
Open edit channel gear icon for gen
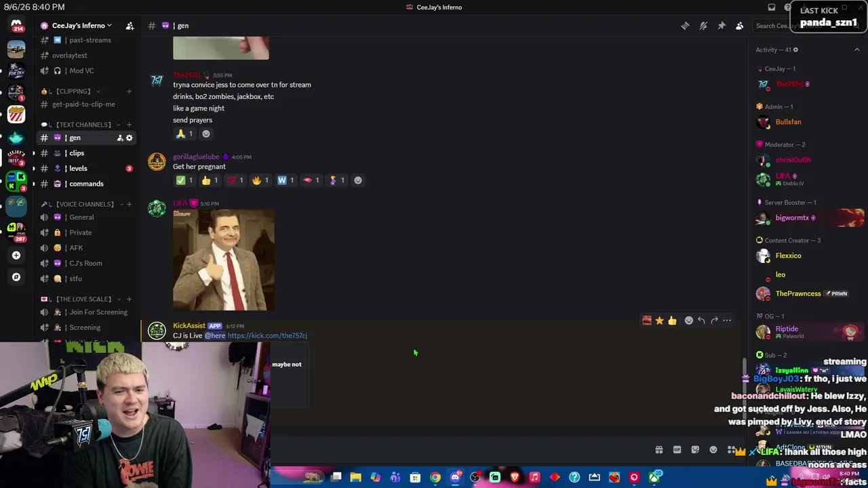130,138
